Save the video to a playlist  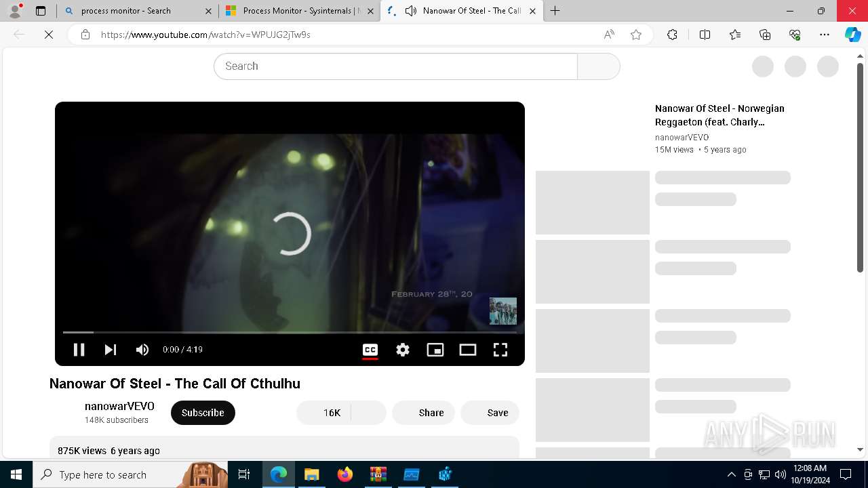click(x=490, y=413)
